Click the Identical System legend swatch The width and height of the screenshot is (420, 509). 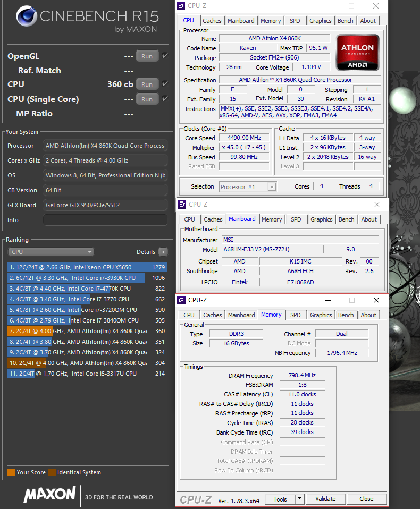coord(52,472)
